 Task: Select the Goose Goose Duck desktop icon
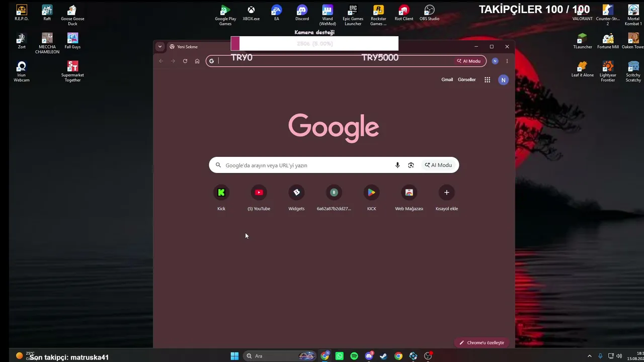72,15
